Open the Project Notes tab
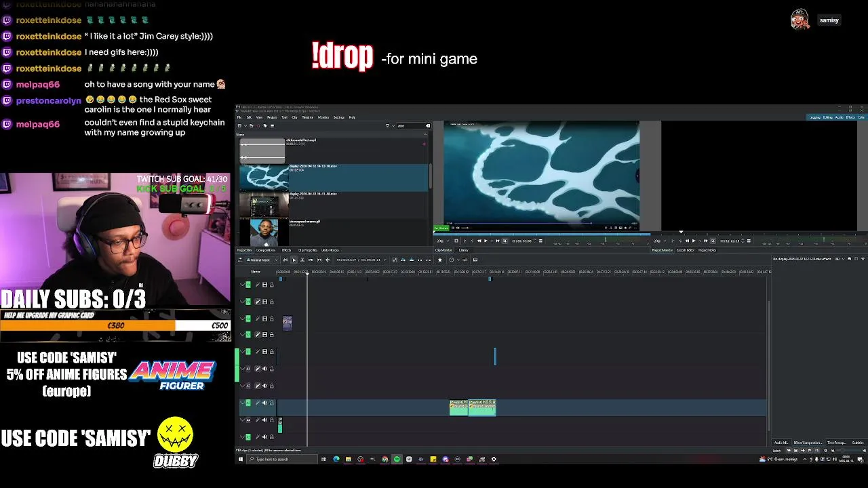 tap(707, 250)
